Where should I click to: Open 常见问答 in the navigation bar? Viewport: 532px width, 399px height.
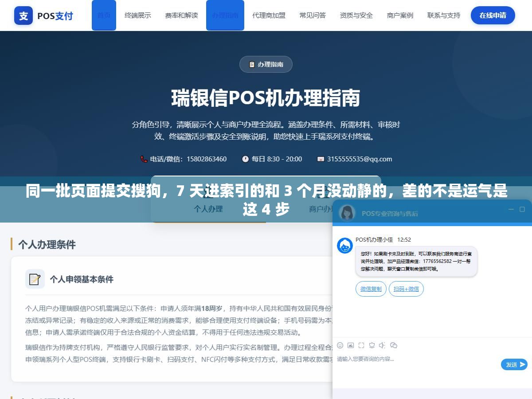(313, 15)
